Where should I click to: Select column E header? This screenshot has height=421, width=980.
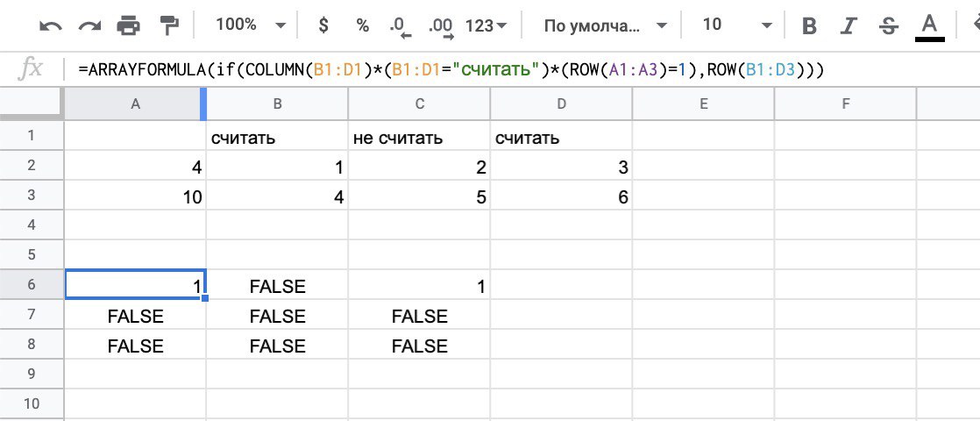703,105
